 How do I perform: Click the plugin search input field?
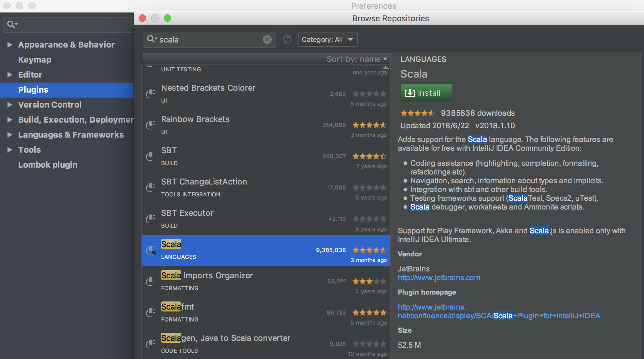(209, 40)
